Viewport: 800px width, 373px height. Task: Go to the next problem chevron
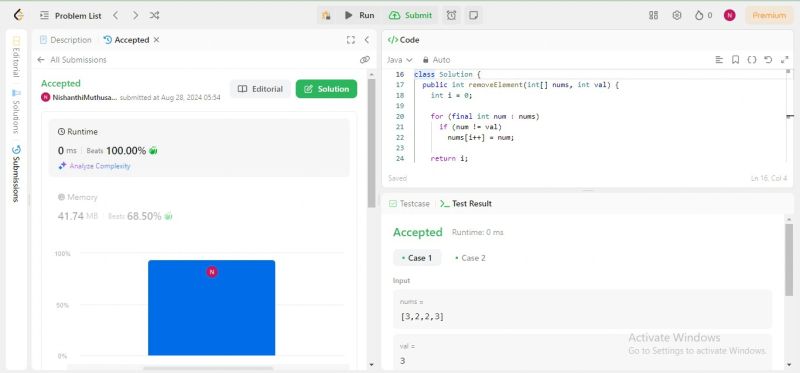(x=135, y=15)
